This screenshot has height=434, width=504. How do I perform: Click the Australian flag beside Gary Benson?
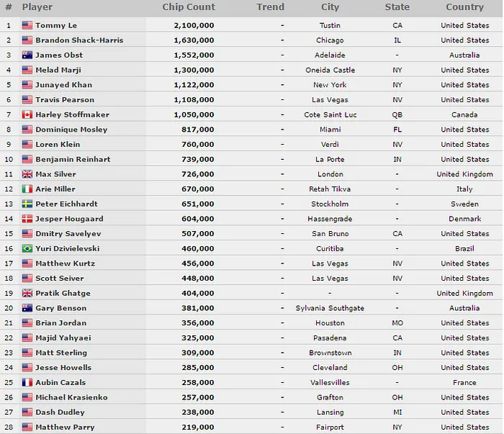27,308
